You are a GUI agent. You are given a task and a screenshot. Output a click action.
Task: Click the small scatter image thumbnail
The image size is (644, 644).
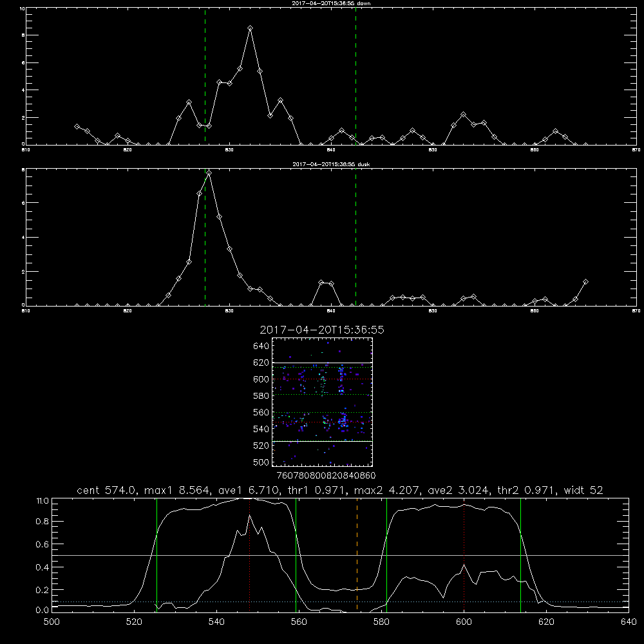[323, 402]
